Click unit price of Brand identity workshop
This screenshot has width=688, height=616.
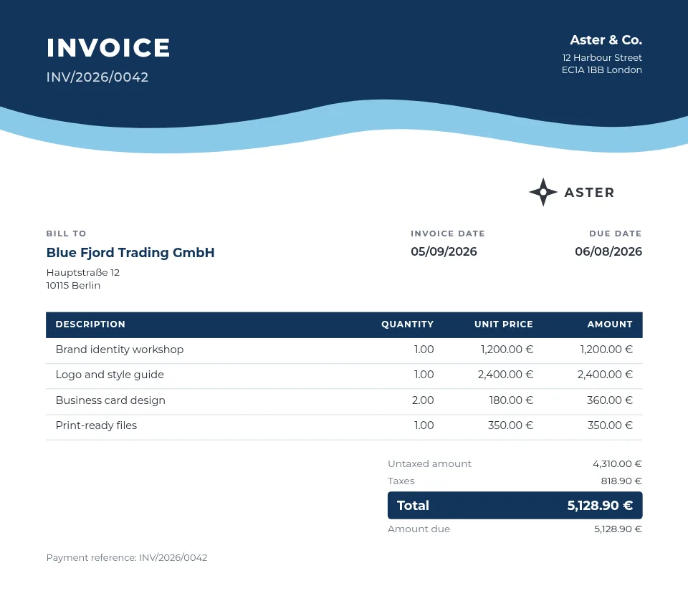tap(507, 350)
